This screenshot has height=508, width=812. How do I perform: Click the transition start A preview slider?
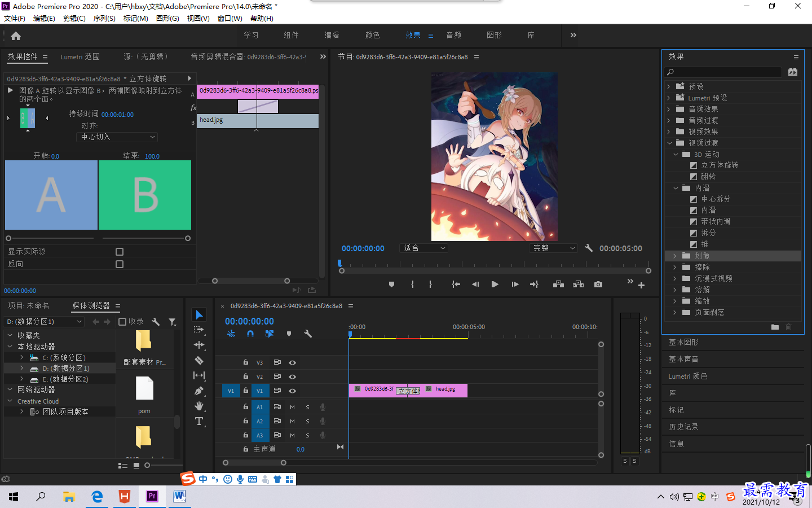click(x=8, y=238)
